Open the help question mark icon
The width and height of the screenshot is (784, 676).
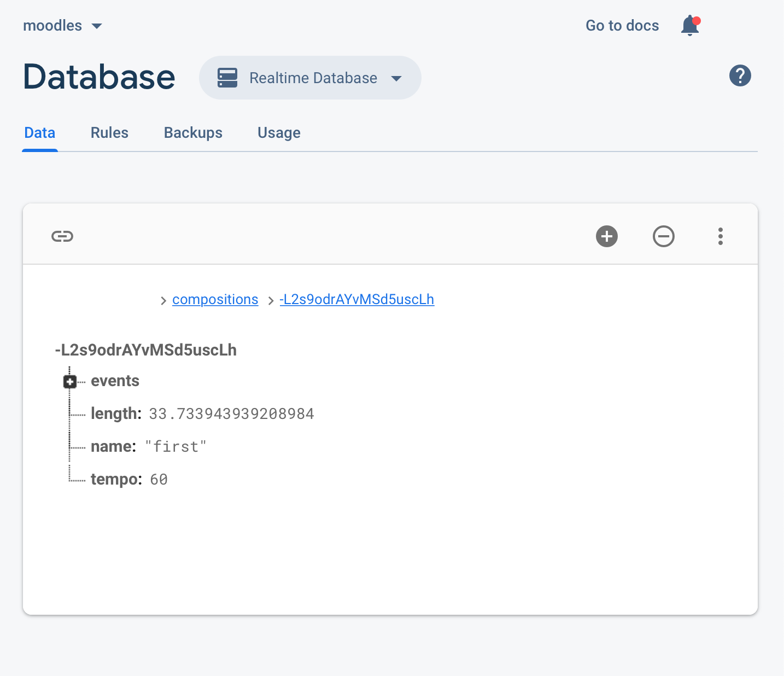pos(740,75)
